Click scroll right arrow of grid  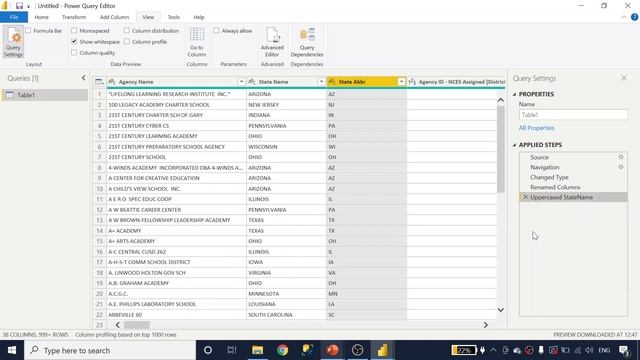[x=485, y=325]
